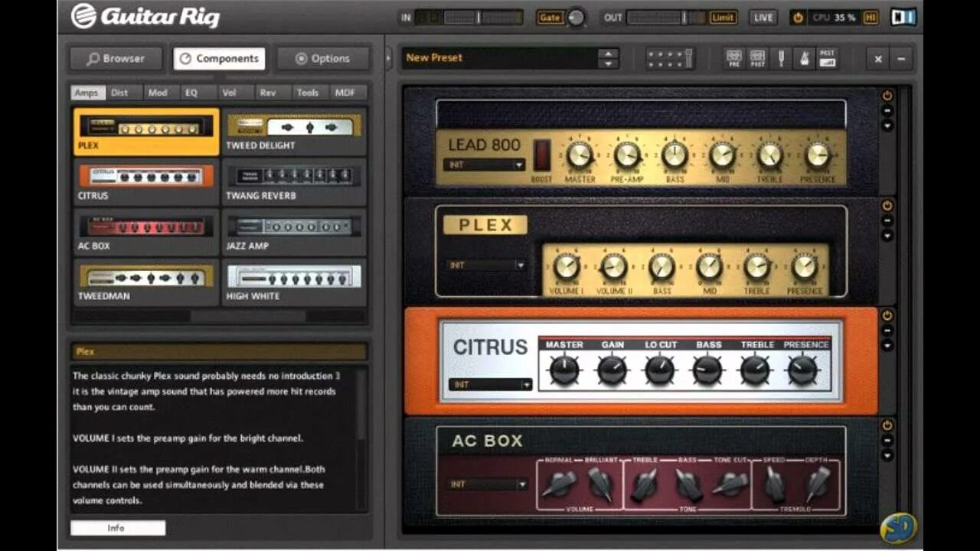Minimize the CITRUS rack module
The image size is (980, 551).
click(x=887, y=331)
